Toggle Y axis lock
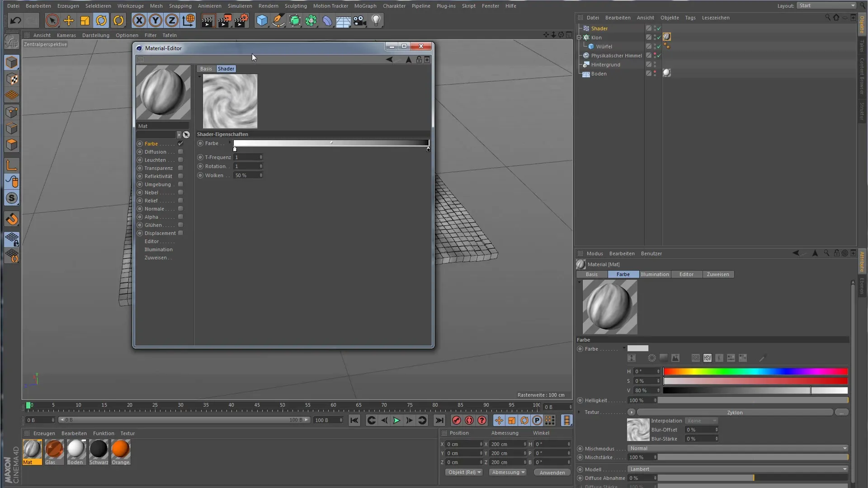The width and height of the screenshot is (868, 488). tap(156, 20)
